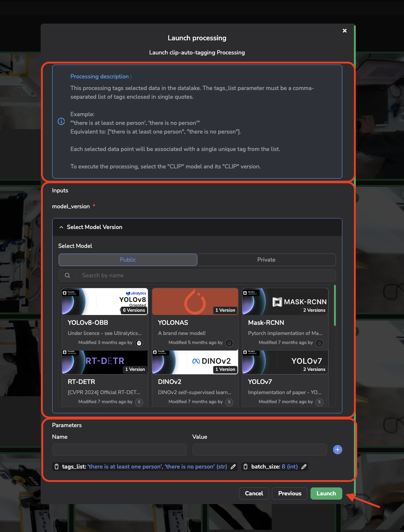Switch to the Public models tab
404x532 pixels.
tap(128, 260)
